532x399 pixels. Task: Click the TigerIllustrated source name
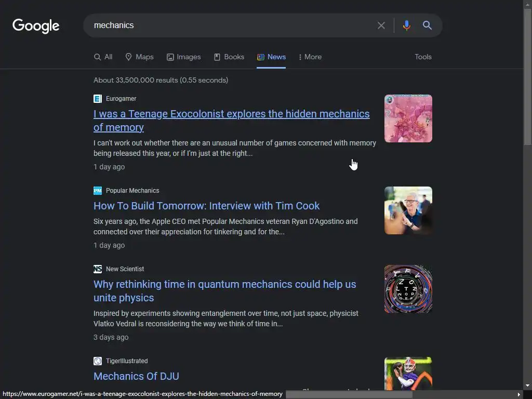click(x=127, y=361)
